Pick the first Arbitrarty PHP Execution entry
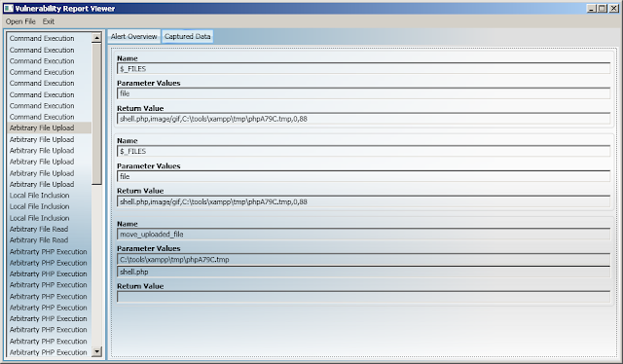The width and height of the screenshot is (623, 364). pos(50,251)
